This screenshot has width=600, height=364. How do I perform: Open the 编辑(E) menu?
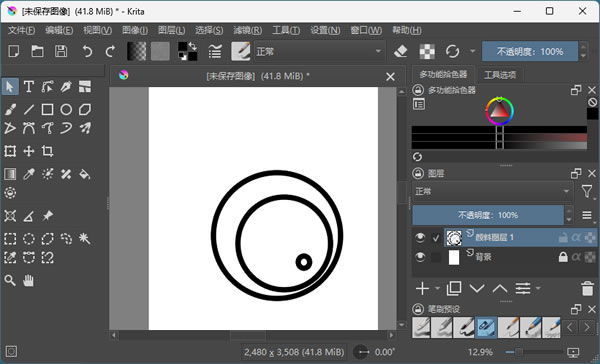59,30
